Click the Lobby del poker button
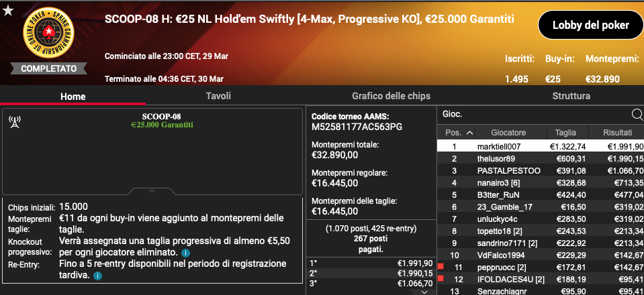 (590, 25)
